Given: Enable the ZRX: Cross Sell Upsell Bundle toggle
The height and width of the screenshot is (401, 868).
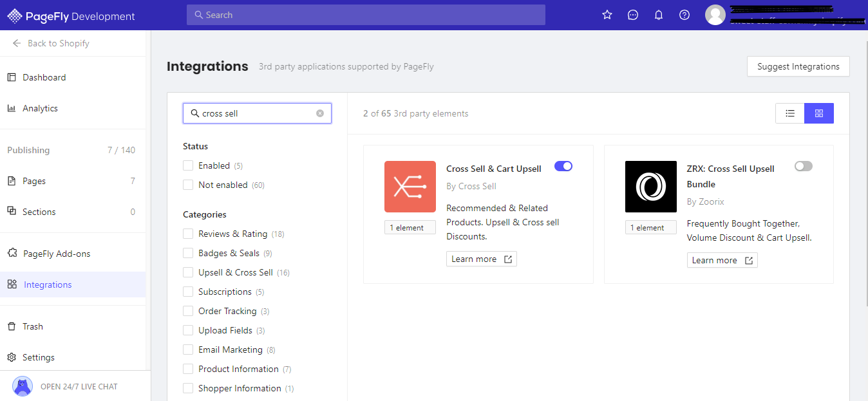Looking at the screenshot, I should coord(804,166).
